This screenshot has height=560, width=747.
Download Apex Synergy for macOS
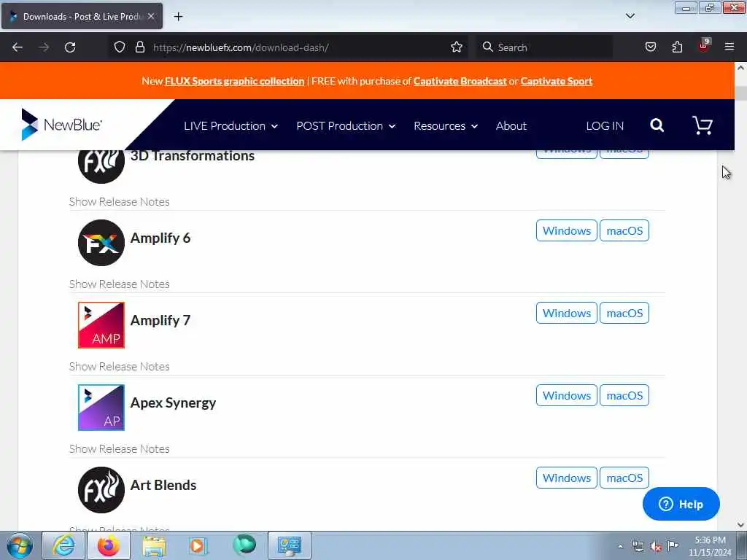(624, 395)
